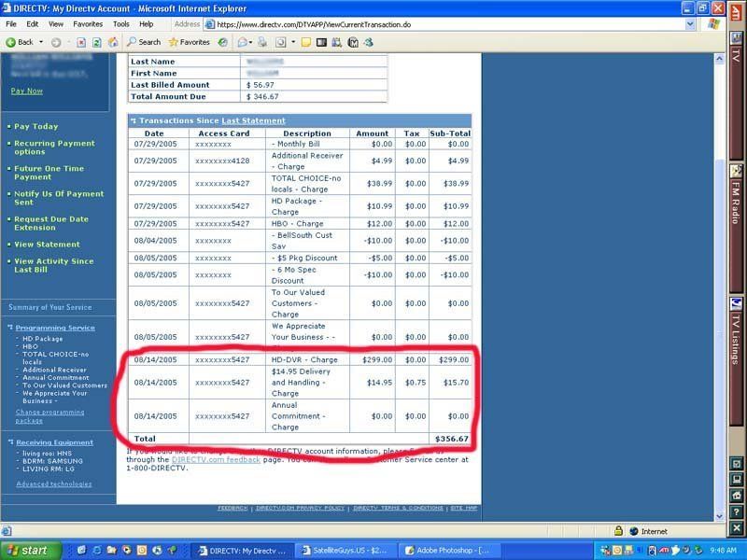Expand the Address bar dropdown arrow
Image resolution: width=747 pixels, height=560 pixels.
tap(690, 24)
